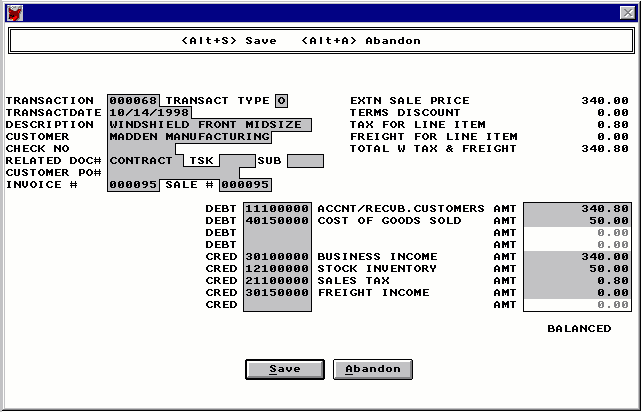Click the BALANCED status text
Screen dimensions: 642x412
coord(579,328)
